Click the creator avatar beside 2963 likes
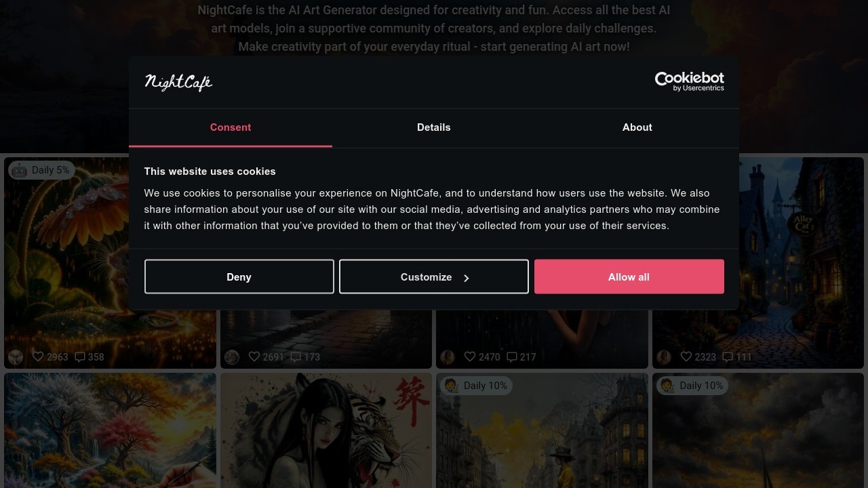Screen dimensions: 868x488 pyautogui.click(x=16, y=357)
